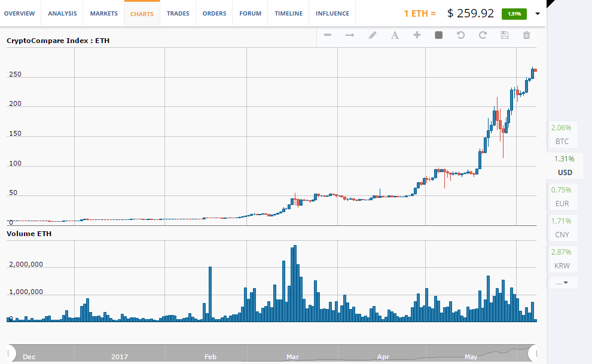Viewport: 592px width, 364px height.
Task: Click the plus crosshair tool icon
Action: (417, 35)
